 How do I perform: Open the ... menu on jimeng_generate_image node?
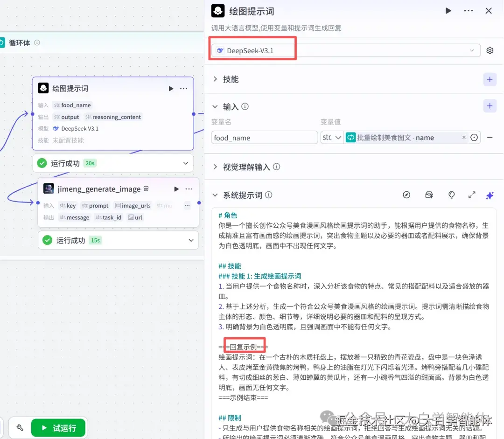(x=189, y=188)
